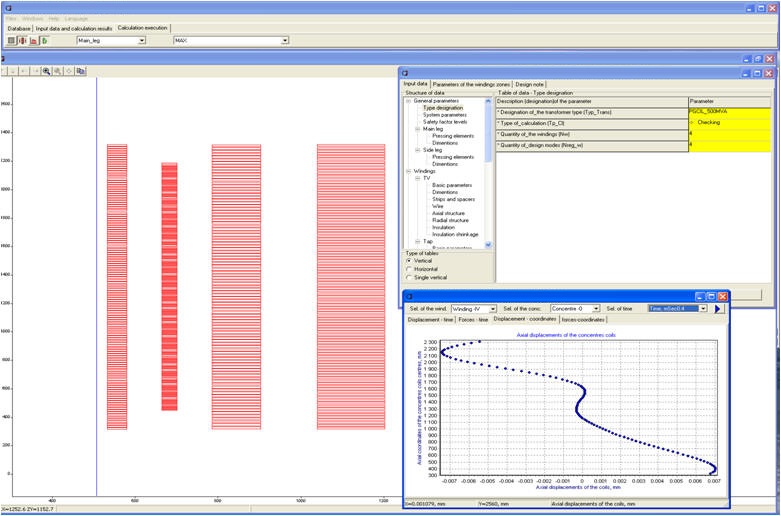Viewport: 781px width, 516px height.
Task: Click the red winding diagram toolbar icon
Action: (22, 41)
